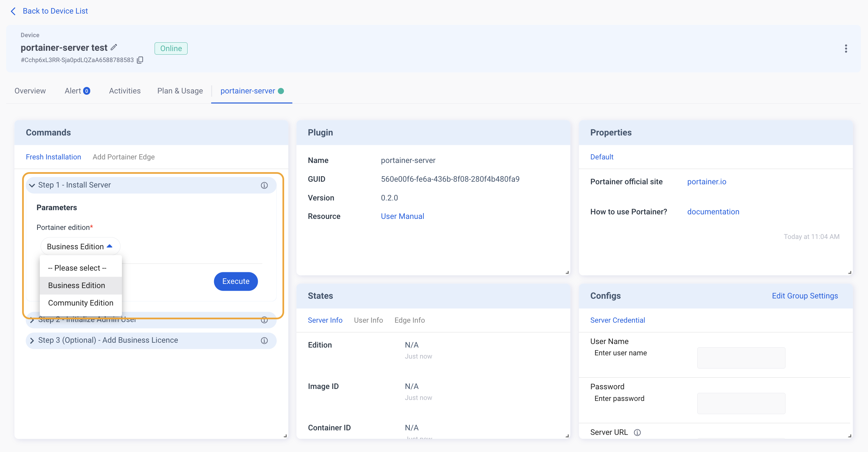This screenshot has height=452, width=868.
Task: Open the User Manual link
Action: (402, 216)
